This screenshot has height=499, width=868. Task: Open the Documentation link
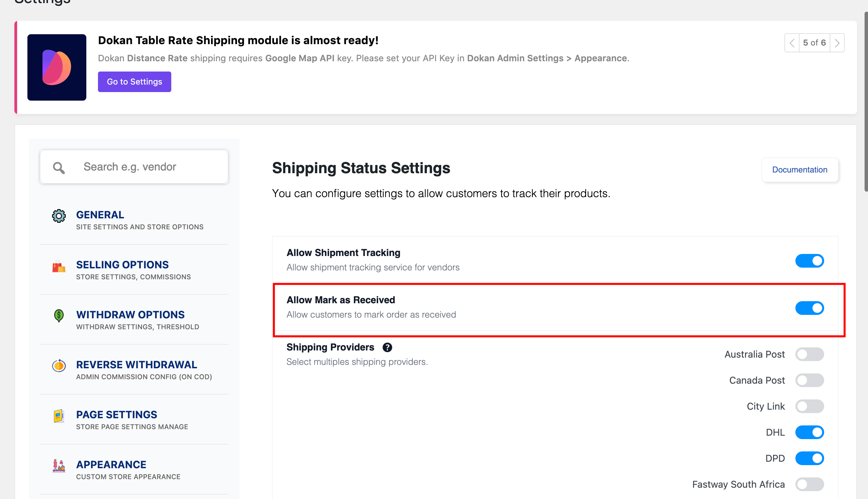[799, 170]
